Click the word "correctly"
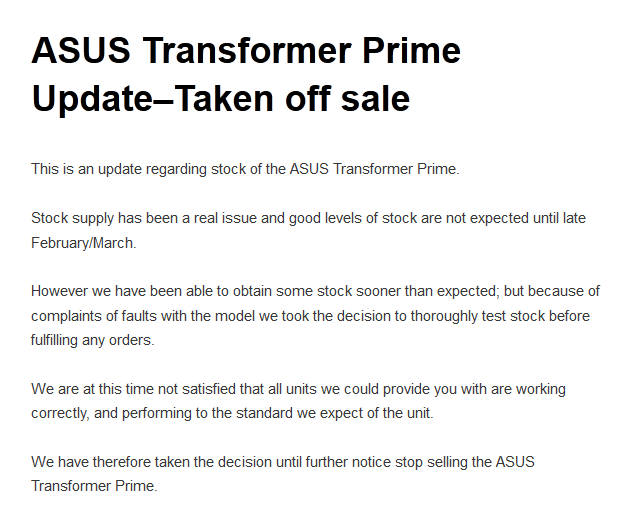The height and width of the screenshot is (515, 627). tap(62, 413)
